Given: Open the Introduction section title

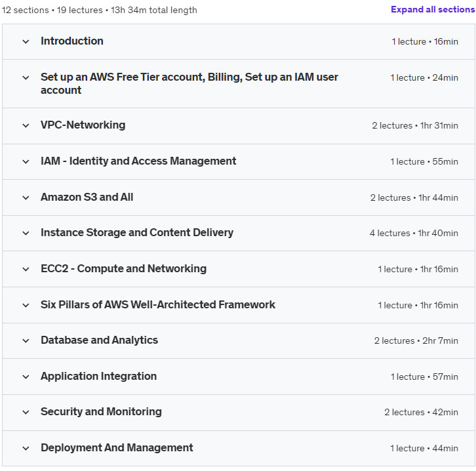Looking at the screenshot, I should tap(72, 41).
